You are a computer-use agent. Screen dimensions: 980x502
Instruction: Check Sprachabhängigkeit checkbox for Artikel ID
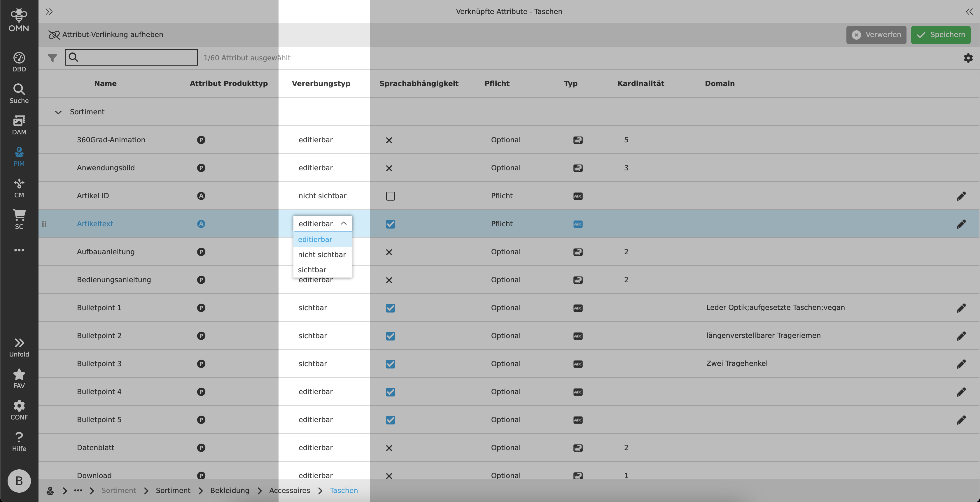click(390, 196)
